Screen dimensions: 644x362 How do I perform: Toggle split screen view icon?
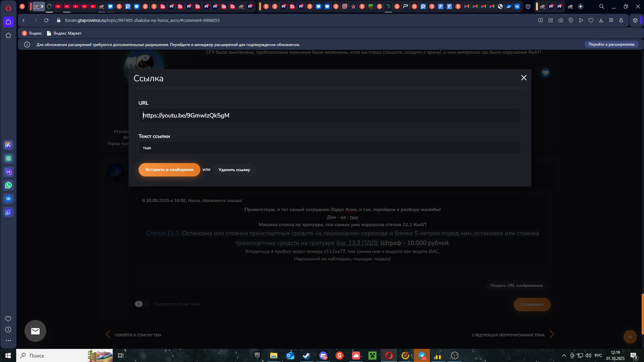click(x=540, y=20)
